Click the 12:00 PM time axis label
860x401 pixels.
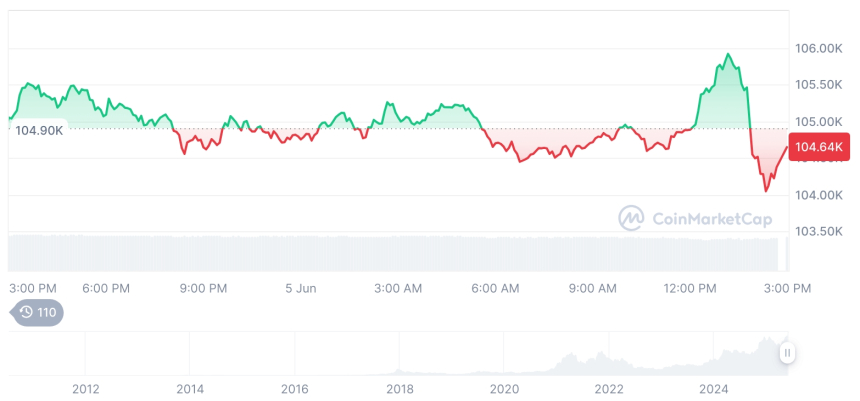tap(690, 288)
